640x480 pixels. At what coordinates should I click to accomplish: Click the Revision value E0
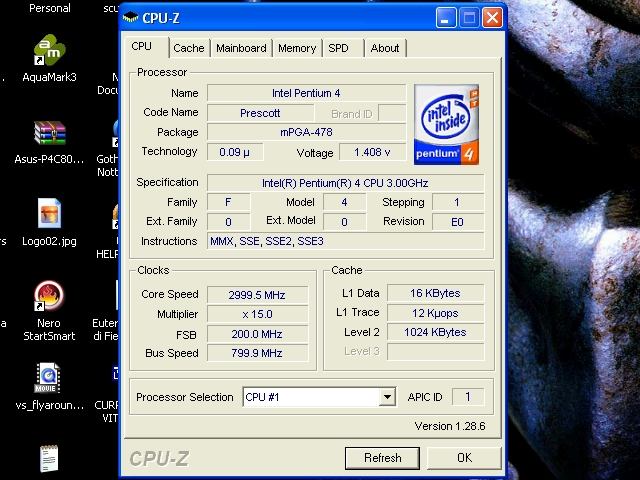[458, 222]
